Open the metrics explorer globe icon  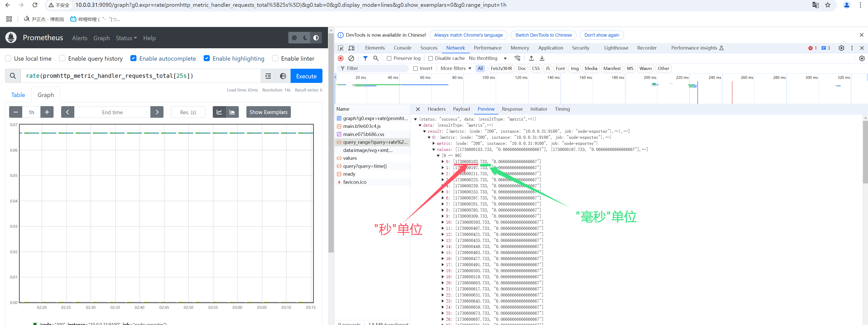point(283,76)
